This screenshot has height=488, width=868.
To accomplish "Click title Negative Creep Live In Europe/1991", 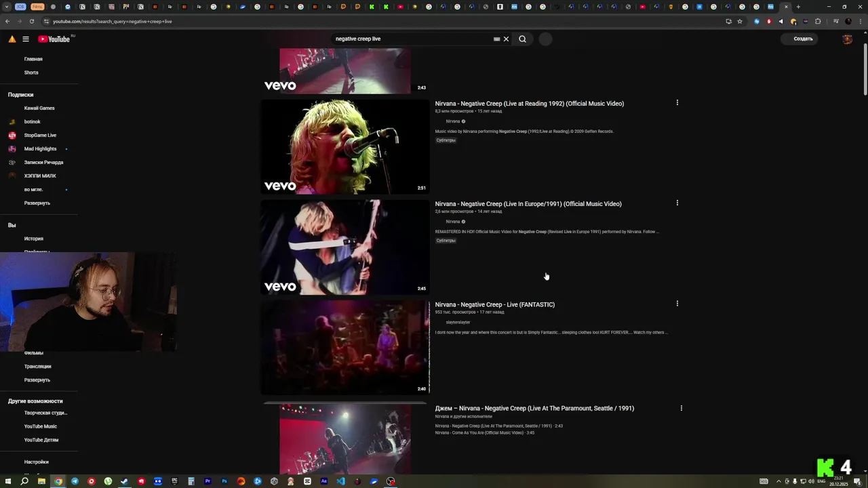I will [528, 204].
